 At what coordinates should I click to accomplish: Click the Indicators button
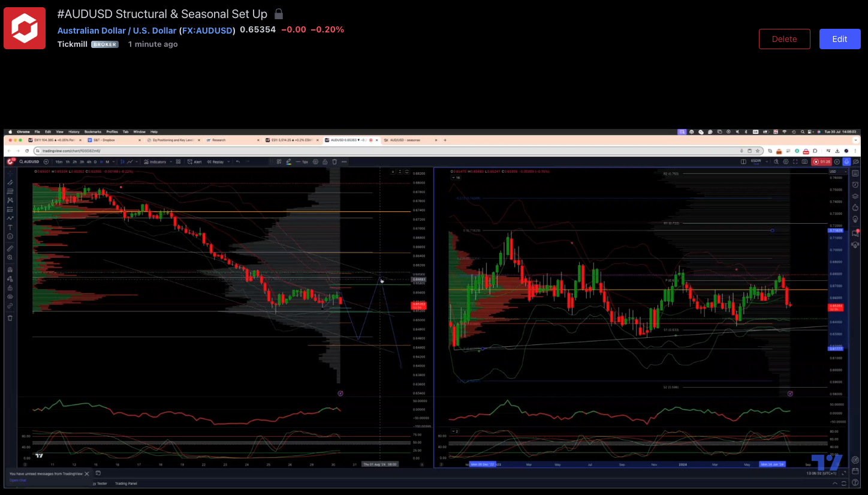coord(155,161)
